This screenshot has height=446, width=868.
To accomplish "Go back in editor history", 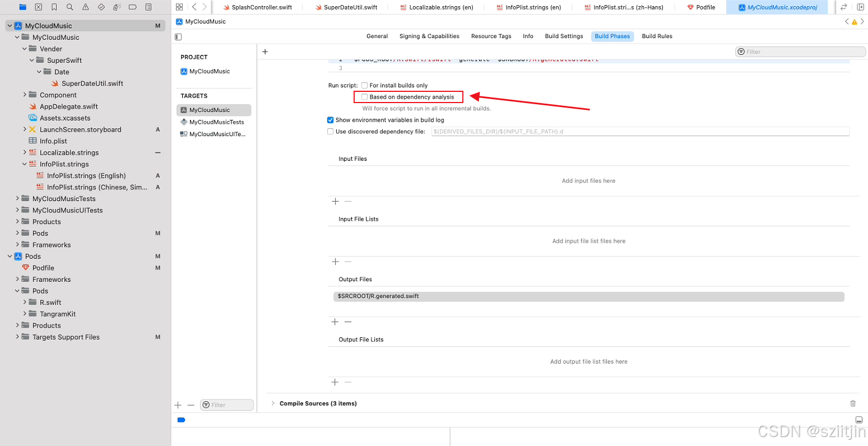I will click(x=194, y=7).
